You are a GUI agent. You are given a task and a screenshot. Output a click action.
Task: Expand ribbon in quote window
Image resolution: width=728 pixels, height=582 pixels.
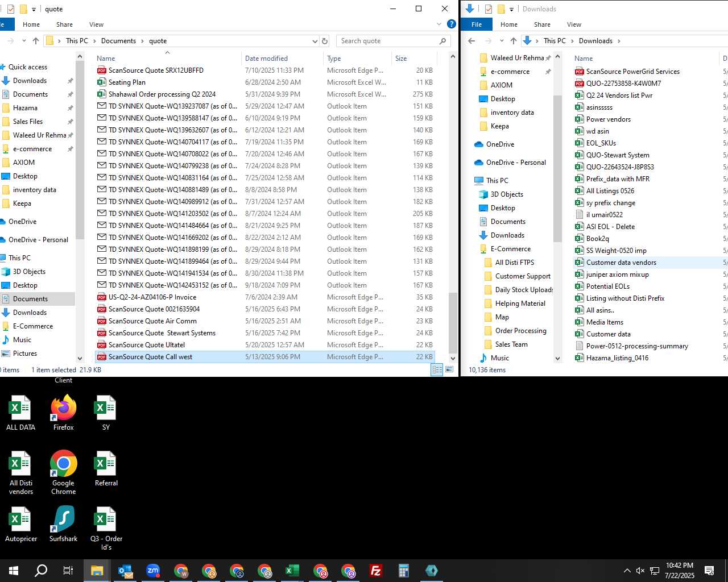coord(439,24)
